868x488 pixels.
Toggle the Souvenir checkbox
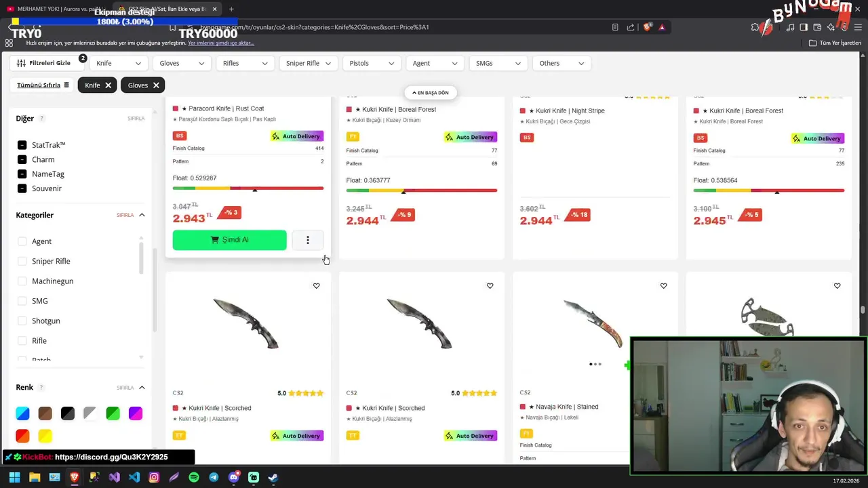click(22, 188)
